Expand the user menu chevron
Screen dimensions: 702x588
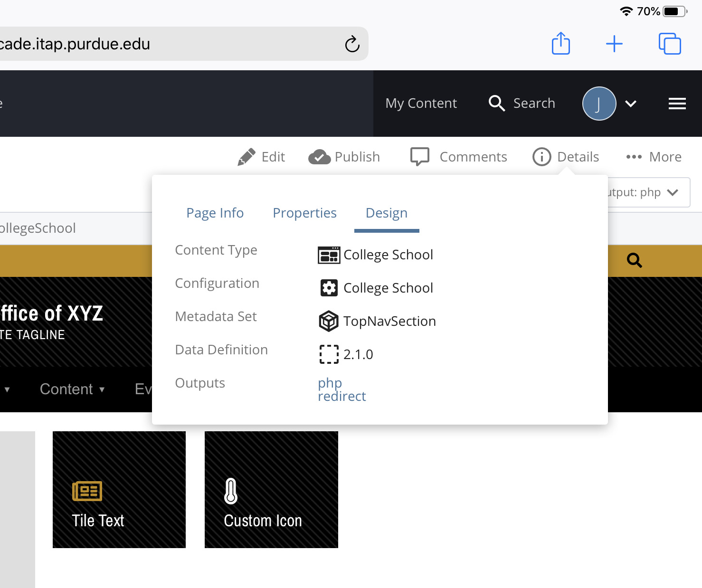tap(631, 104)
